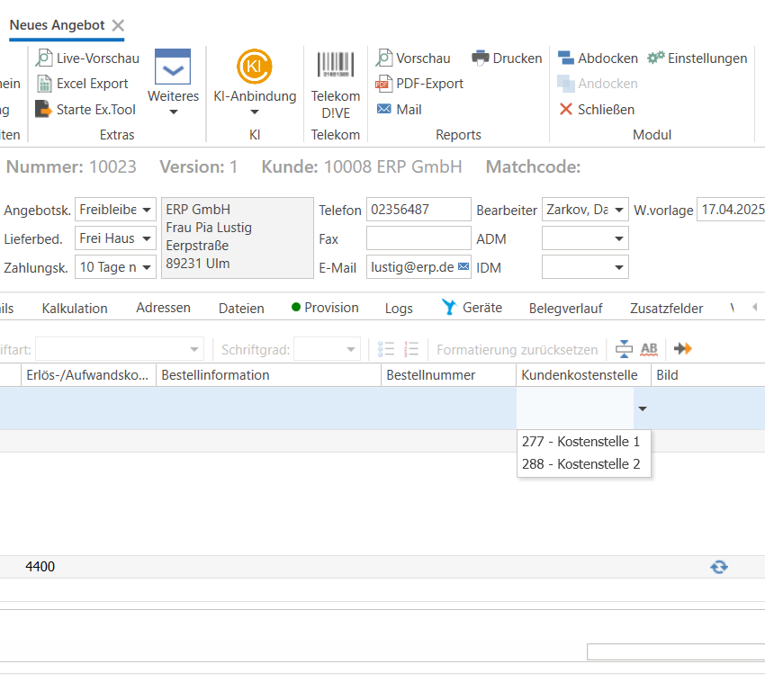Click the Abdocken button
The height and width of the screenshot is (700, 765).
598,58
